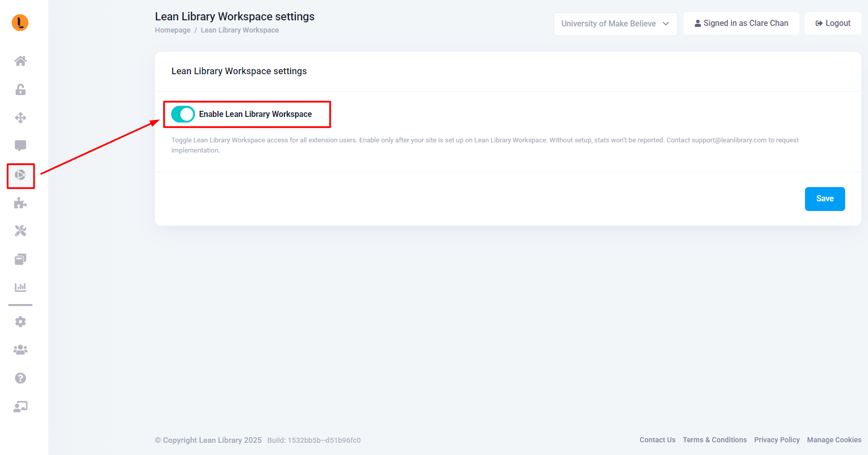Click the Enable Lean Library Workspace label

pyautogui.click(x=255, y=114)
